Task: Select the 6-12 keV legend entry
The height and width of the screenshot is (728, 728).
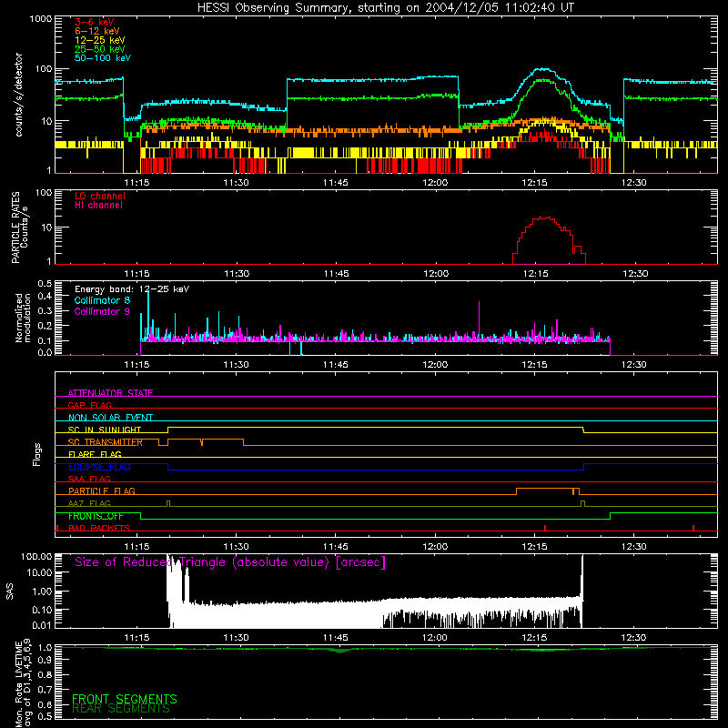Action: (97, 31)
